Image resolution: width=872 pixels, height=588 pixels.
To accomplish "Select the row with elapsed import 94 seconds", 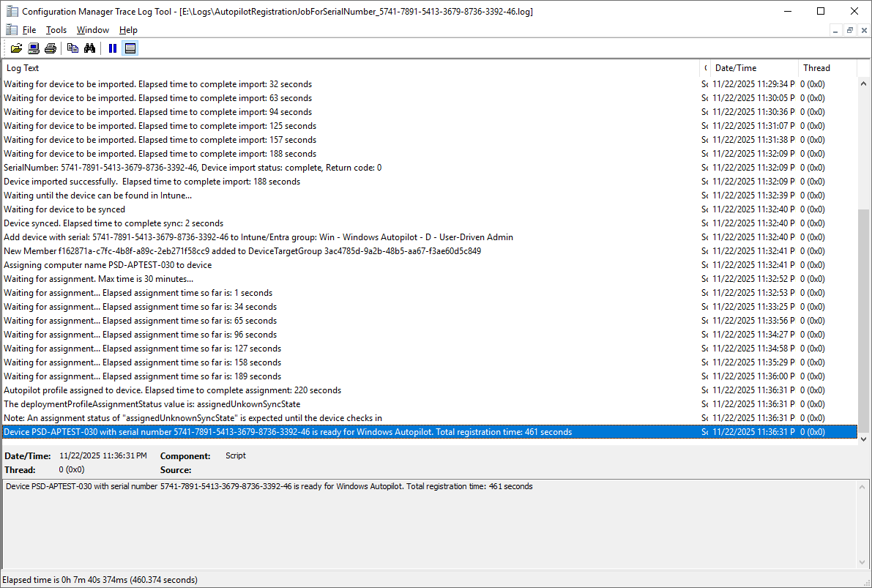I will pos(429,112).
